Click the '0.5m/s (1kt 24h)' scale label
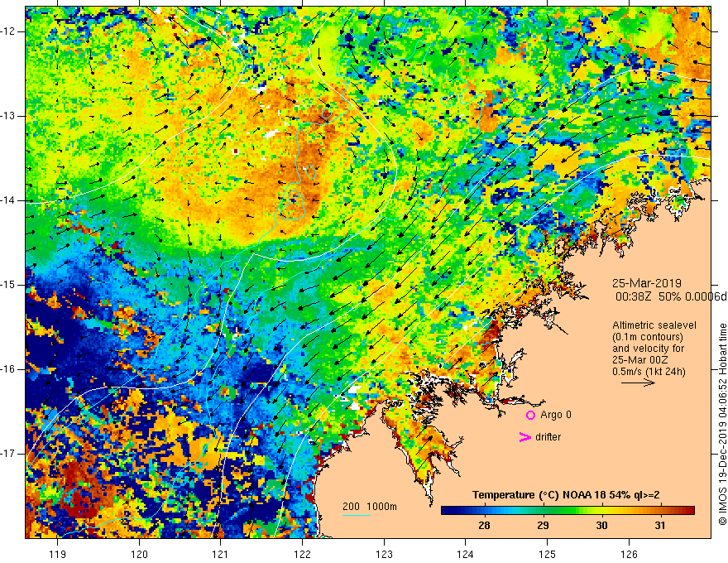728x563 pixels. click(649, 372)
